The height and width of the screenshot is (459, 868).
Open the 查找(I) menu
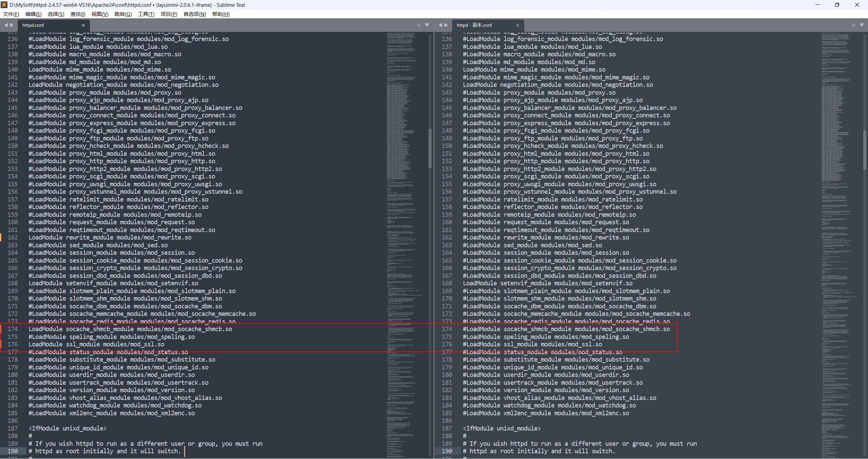pos(78,14)
